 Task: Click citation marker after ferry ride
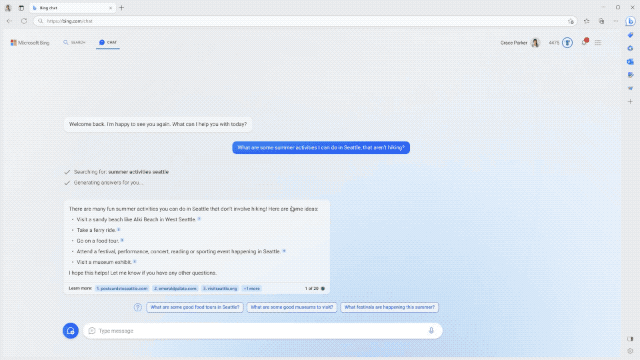pyautogui.click(x=119, y=229)
